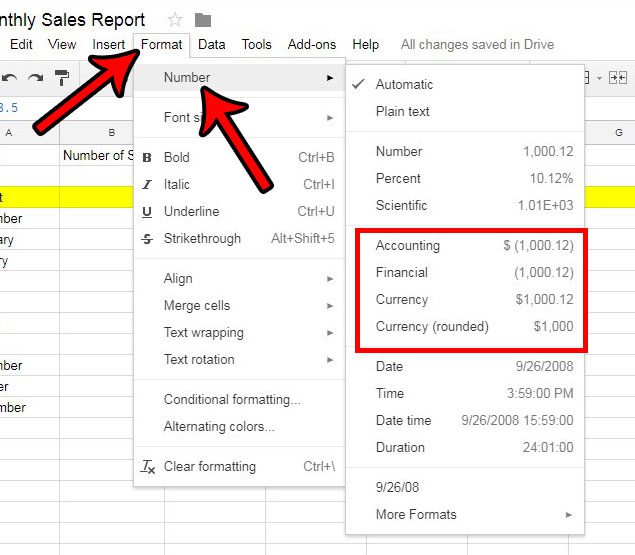Apply the Accounting number format

coord(407,245)
